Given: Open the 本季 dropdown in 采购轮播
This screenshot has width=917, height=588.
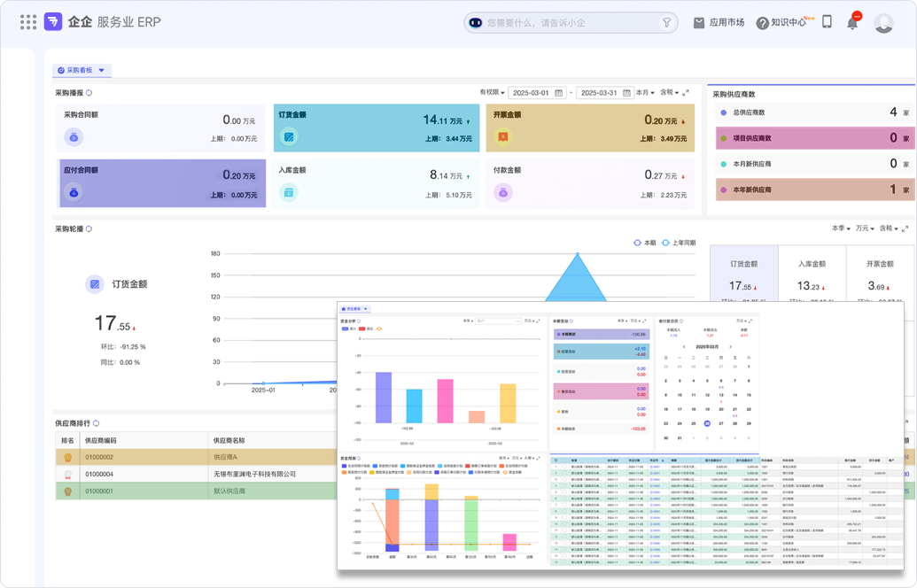Looking at the screenshot, I should click(x=841, y=228).
